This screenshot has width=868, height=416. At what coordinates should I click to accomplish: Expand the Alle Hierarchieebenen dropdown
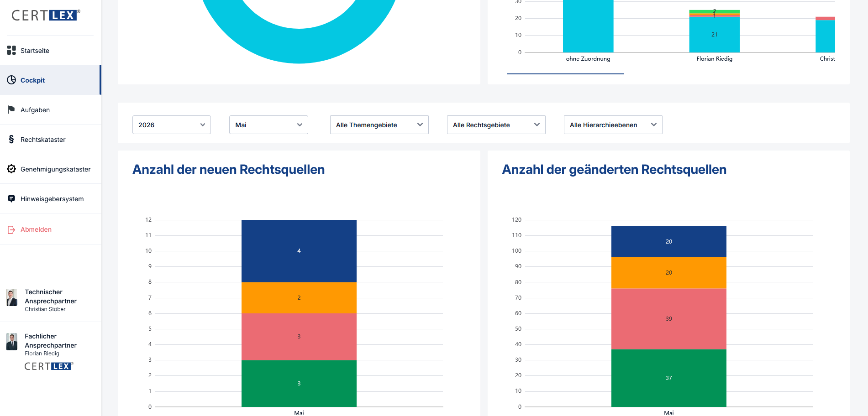pos(613,125)
